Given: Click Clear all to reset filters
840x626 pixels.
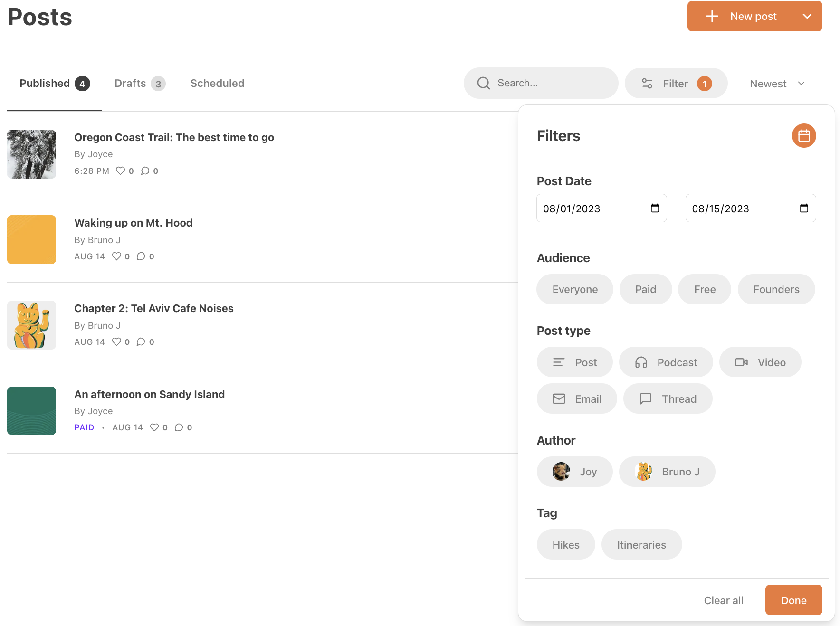Looking at the screenshot, I should 723,600.
